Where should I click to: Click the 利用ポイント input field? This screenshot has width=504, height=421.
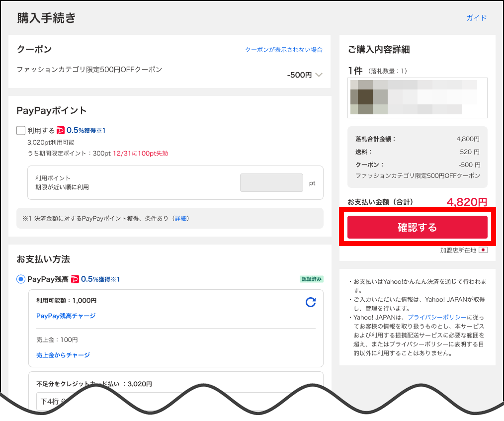pos(271,182)
